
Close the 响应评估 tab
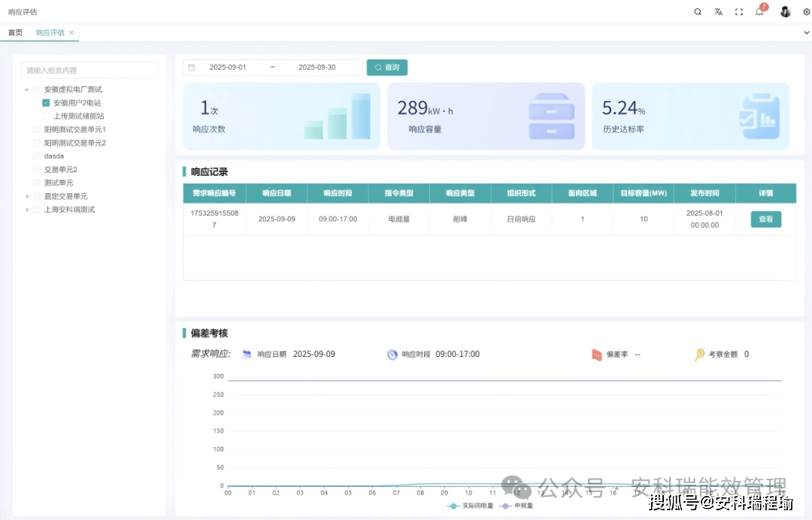pyautogui.click(x=71, y=33)
